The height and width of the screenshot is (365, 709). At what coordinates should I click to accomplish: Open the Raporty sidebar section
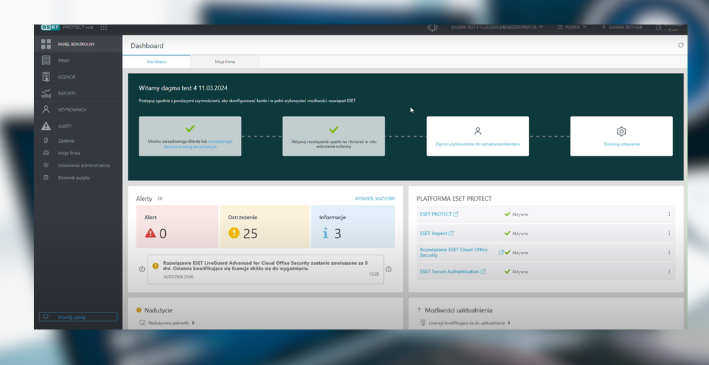tap(78, 93)
